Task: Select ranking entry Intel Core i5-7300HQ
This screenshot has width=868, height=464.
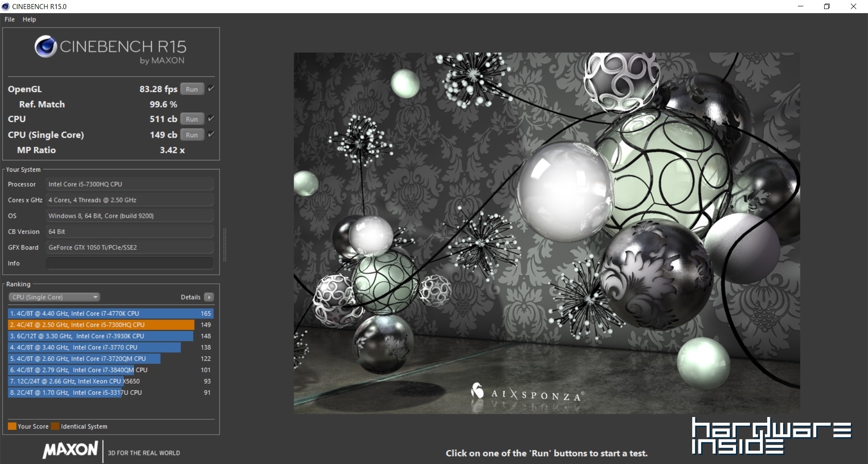Action: coord(111,324)
